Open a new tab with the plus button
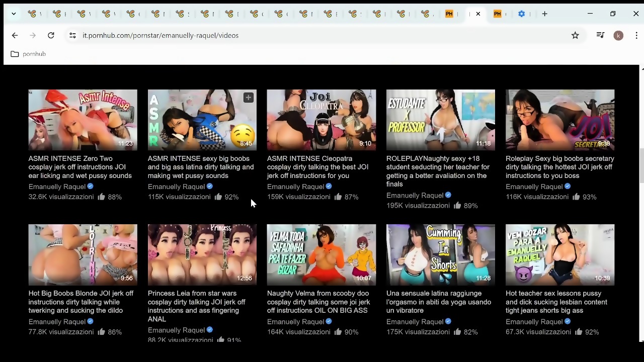Viewport: 644px width, 362px height. tap(544, 14)
